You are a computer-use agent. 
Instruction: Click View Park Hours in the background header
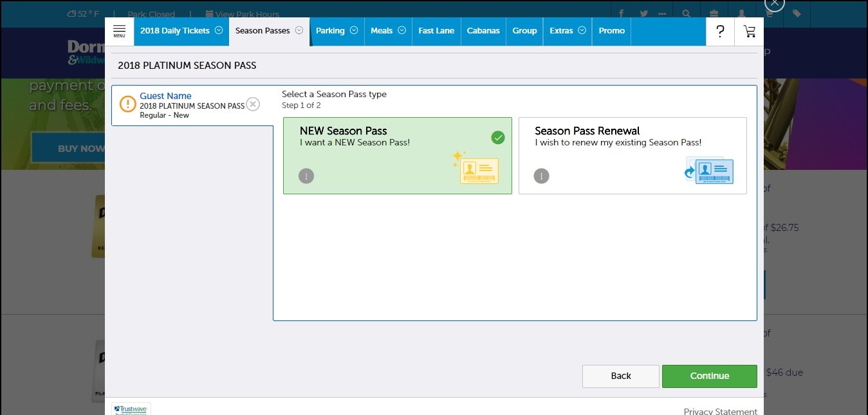(x=242, y=14)
